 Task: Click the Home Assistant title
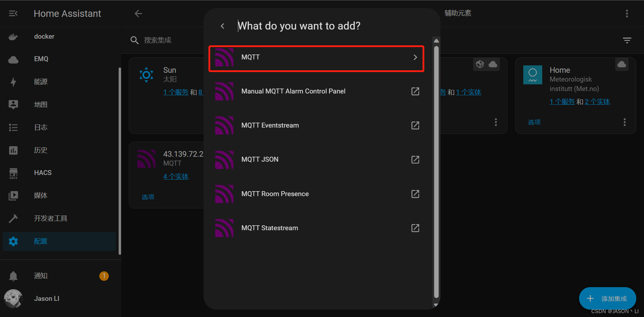click(x=67, y=13)
